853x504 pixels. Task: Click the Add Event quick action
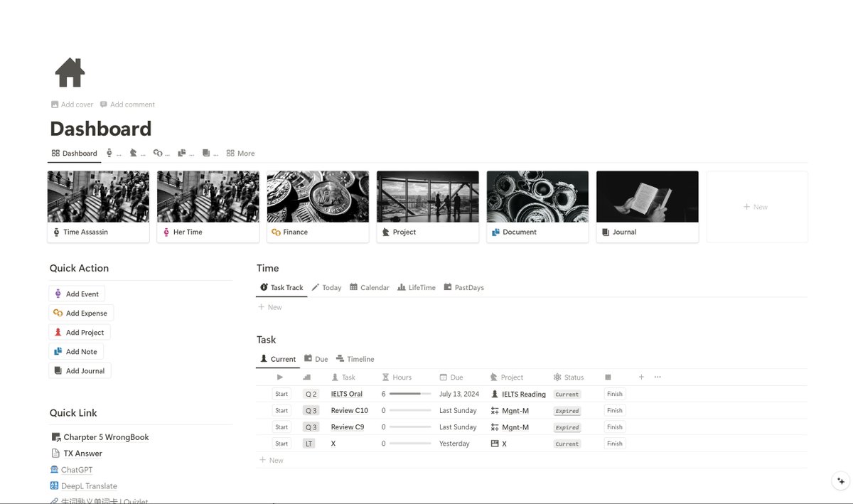[77, 294]
